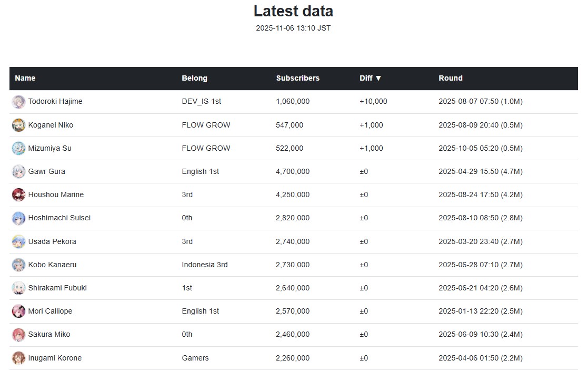This screenshot has width=588, height=370.
Task: Sort by the Name column header
Action: click(x=25, y=78)
